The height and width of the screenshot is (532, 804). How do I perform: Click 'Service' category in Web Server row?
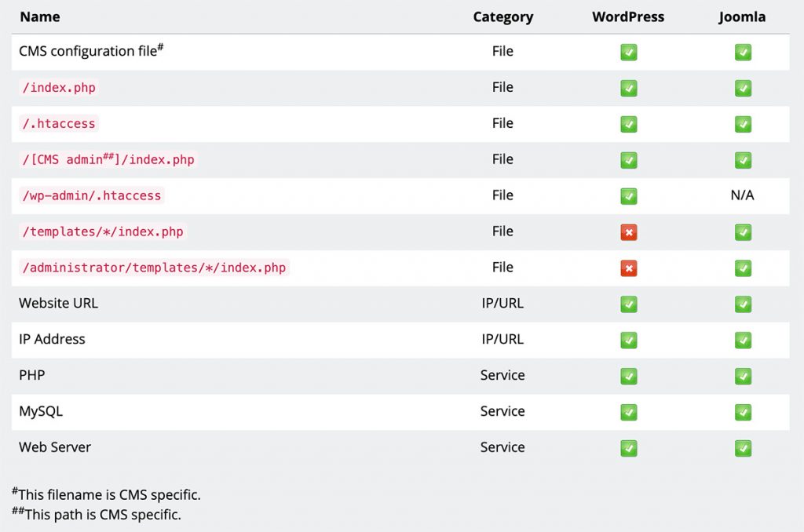(502, 447)
